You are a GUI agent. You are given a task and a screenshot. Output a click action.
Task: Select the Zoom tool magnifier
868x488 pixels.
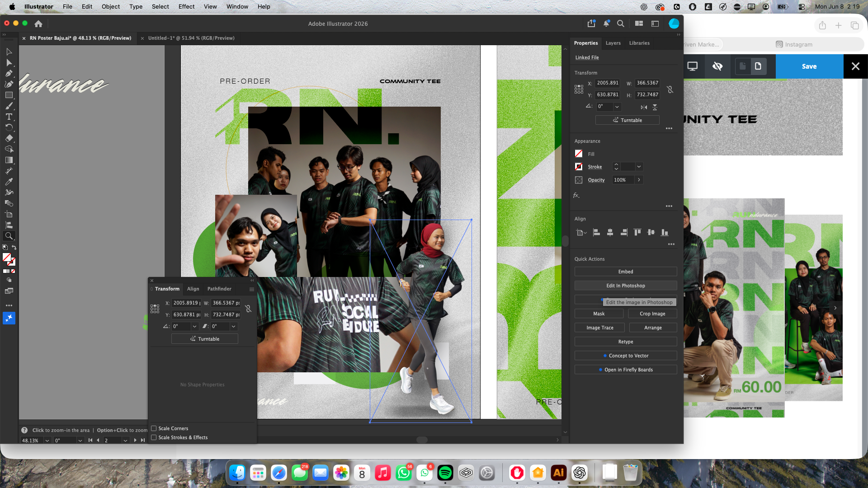(9, 236)
